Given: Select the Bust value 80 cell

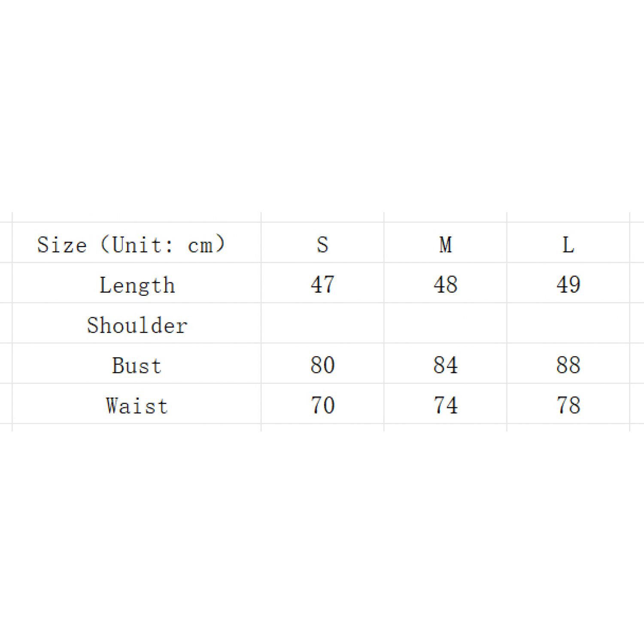Looking at the screenshot, I should click(322, 365).
